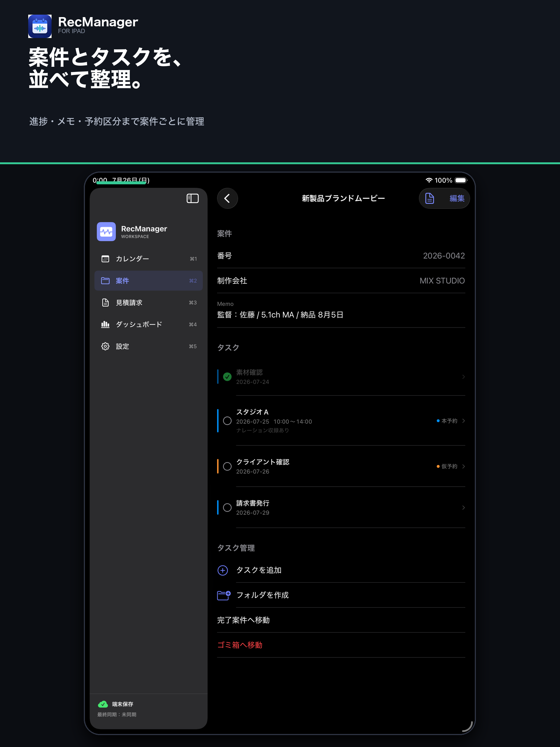Click the RecManager workspace logo in sidebar
The image size is (560, 747).
106,232
